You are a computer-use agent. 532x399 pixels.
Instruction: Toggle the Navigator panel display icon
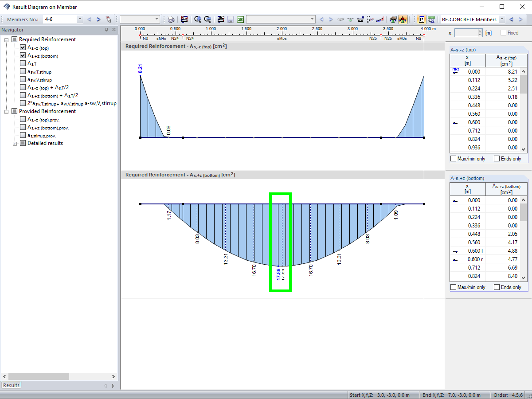click(421, 19)
